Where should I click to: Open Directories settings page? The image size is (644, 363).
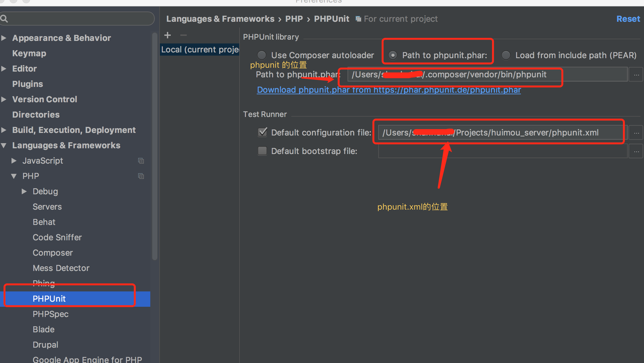(x=36, y=115)
